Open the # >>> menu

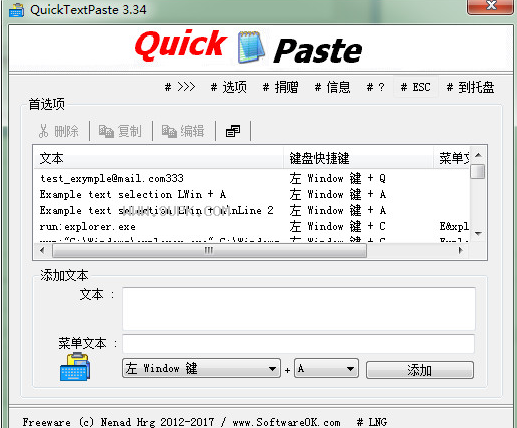pos(180,87)
